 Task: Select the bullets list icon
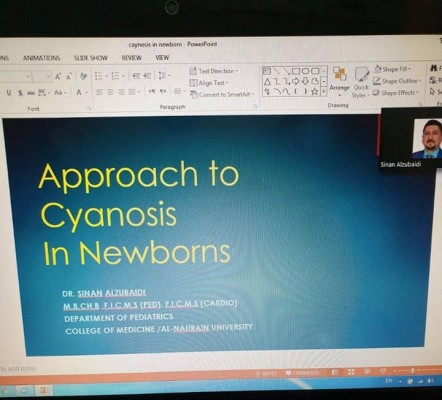coord(99,76)
